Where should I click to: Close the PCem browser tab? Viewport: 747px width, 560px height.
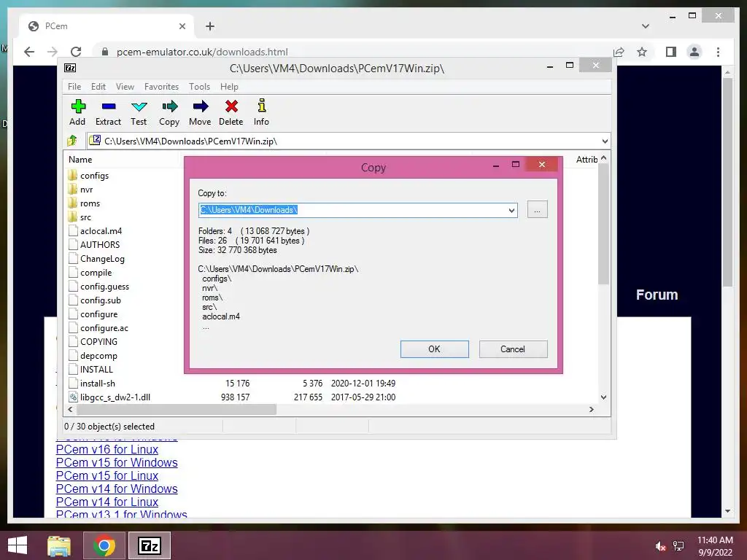pos(182,26)
